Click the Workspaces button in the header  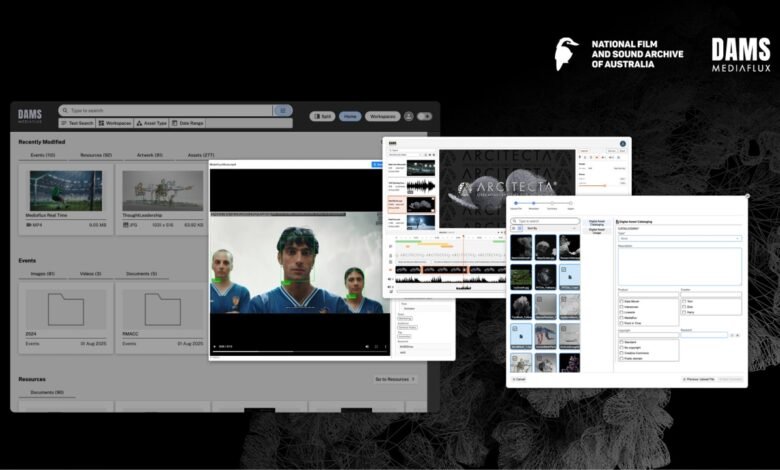pos(383,116)
